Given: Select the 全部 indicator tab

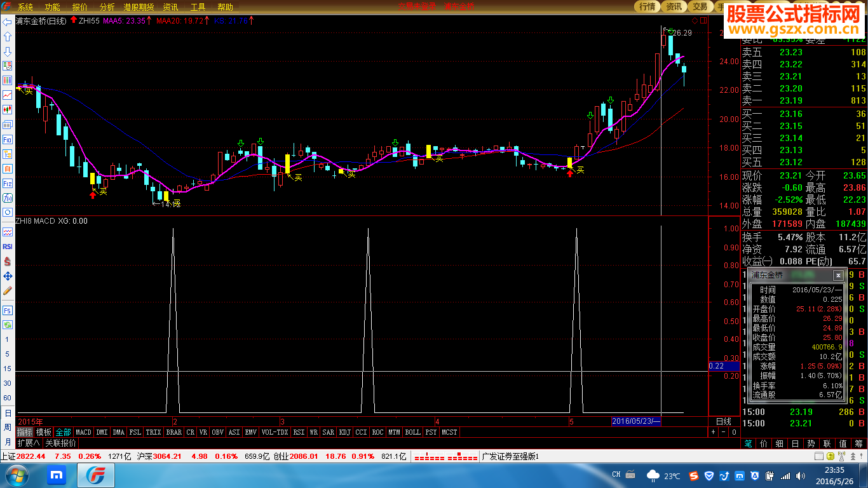Looking at the screenshot, I should (x=64, y=432).
